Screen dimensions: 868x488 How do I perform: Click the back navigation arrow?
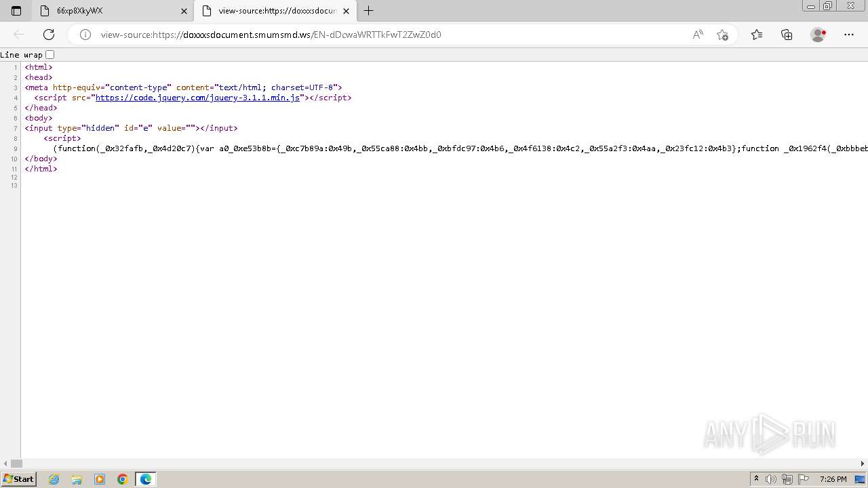(x=19, y=35)
